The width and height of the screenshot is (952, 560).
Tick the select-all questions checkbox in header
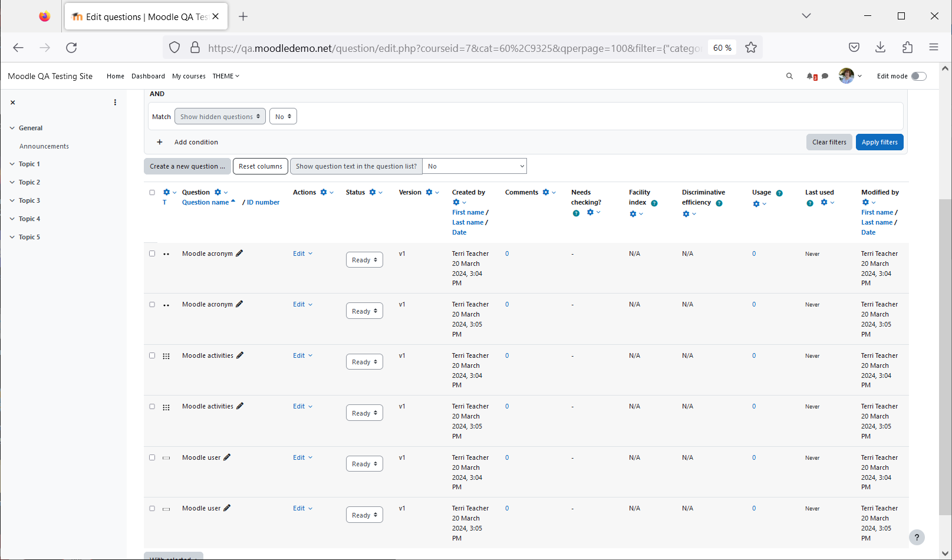(152, 193)
